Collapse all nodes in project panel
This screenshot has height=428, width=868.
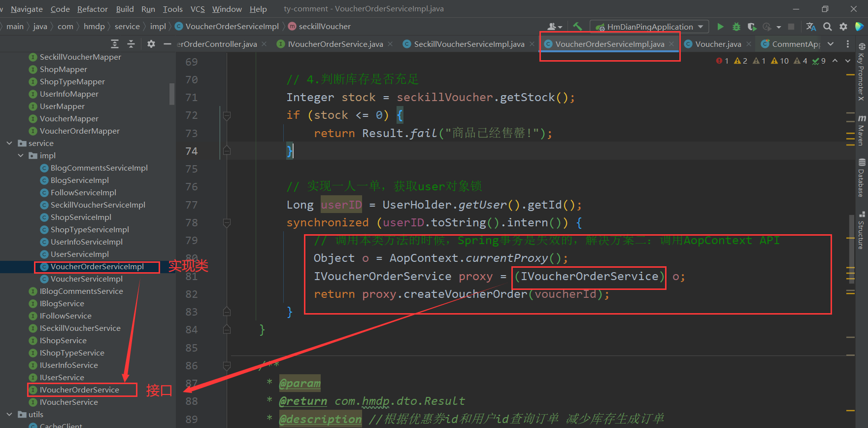click(131, 44)
